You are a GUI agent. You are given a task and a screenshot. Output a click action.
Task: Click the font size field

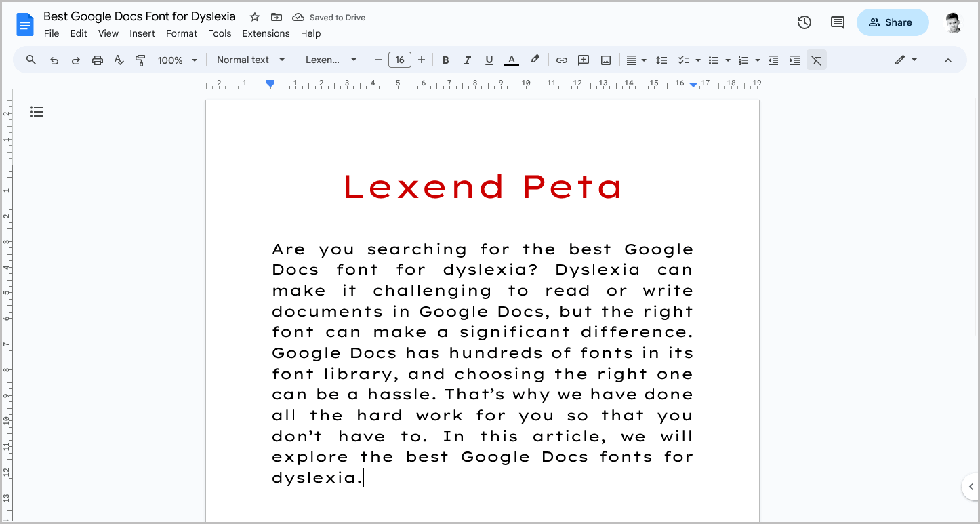point(400,60)
